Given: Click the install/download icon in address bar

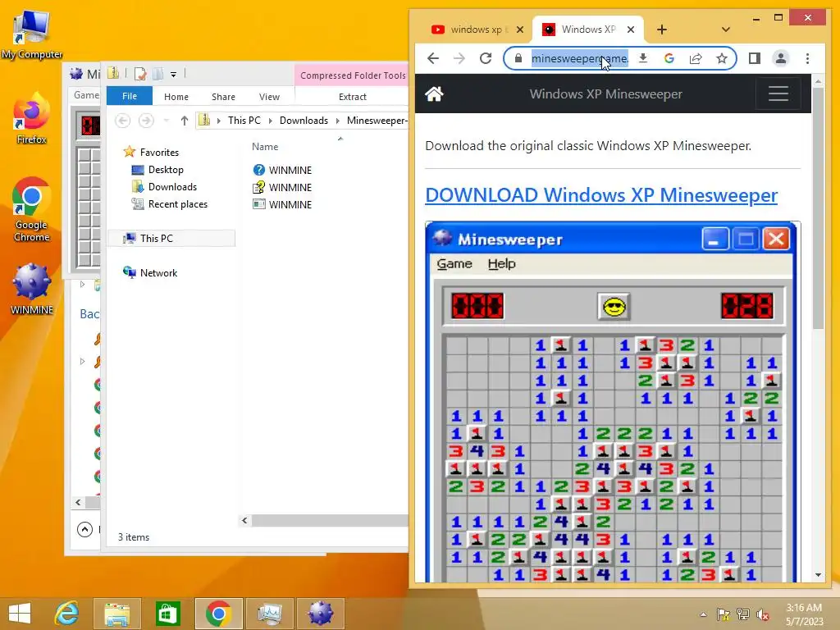Looking at the screenshot, I should point(643,58).
